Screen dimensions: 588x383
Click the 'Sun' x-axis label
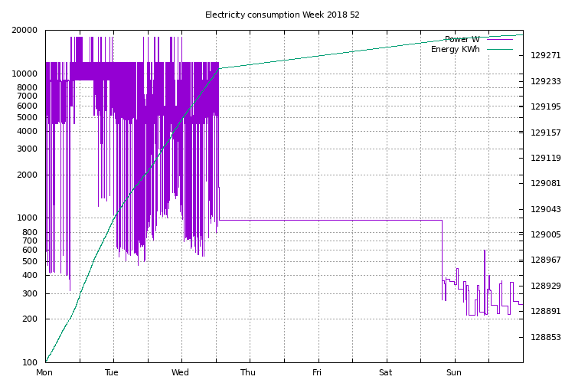click(x=454, y=372)
